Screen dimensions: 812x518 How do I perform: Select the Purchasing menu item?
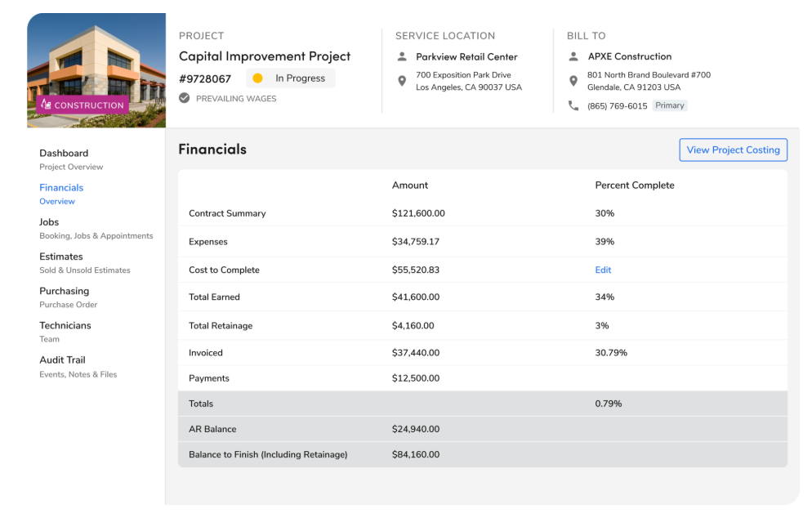coord(65,291)
